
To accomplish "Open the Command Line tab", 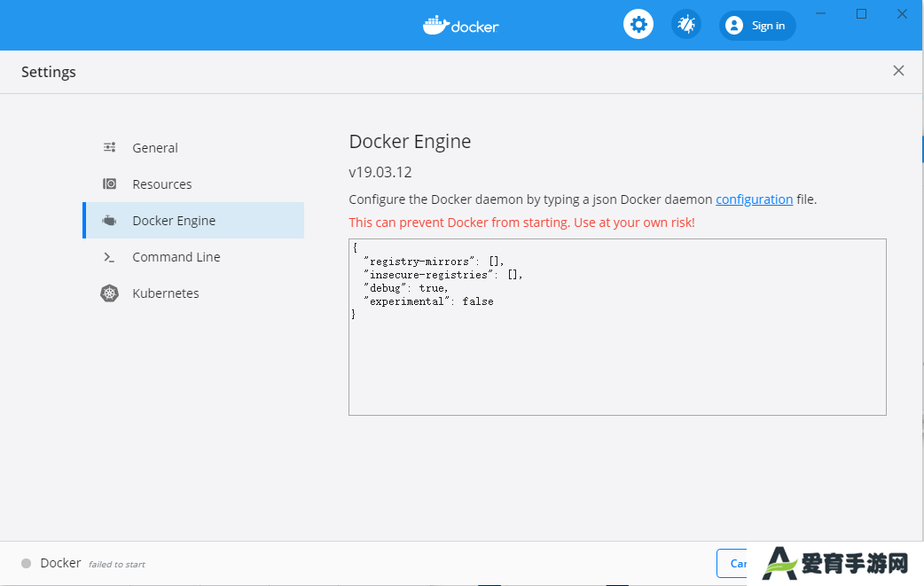I will point(193,257).
